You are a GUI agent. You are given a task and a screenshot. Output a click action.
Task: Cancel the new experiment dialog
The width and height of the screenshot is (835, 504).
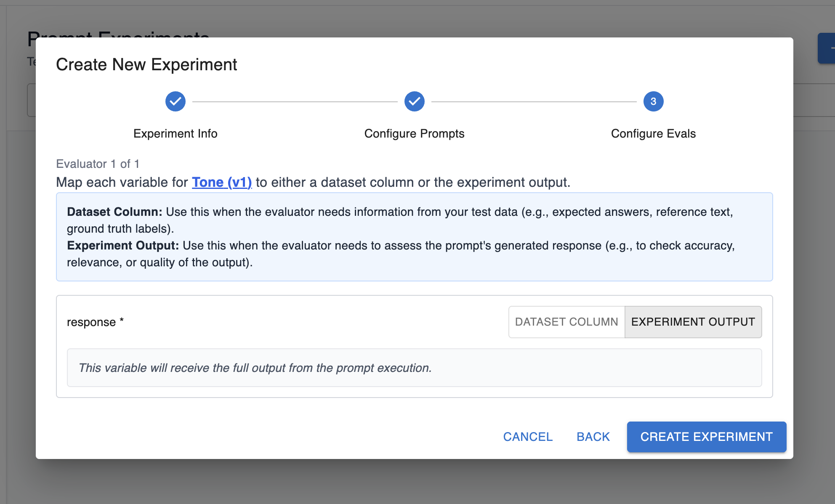click(x=528, y=437)
